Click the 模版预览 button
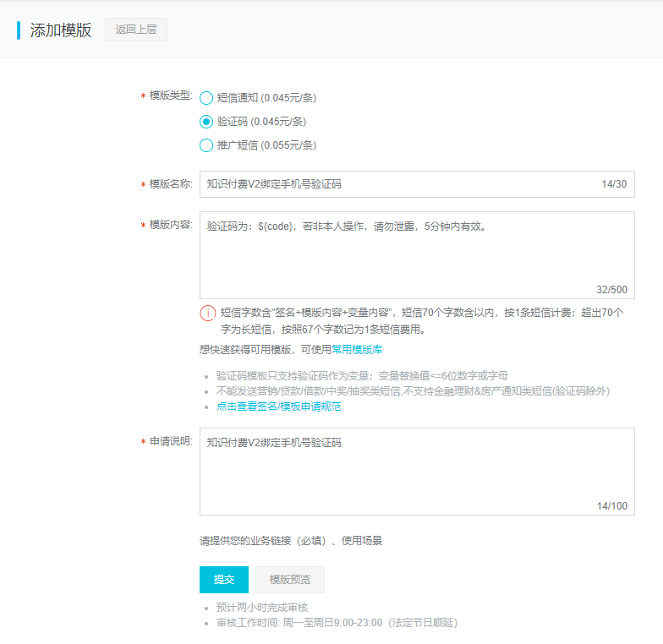This screenshot has width=663, height=644. point(289,580)
